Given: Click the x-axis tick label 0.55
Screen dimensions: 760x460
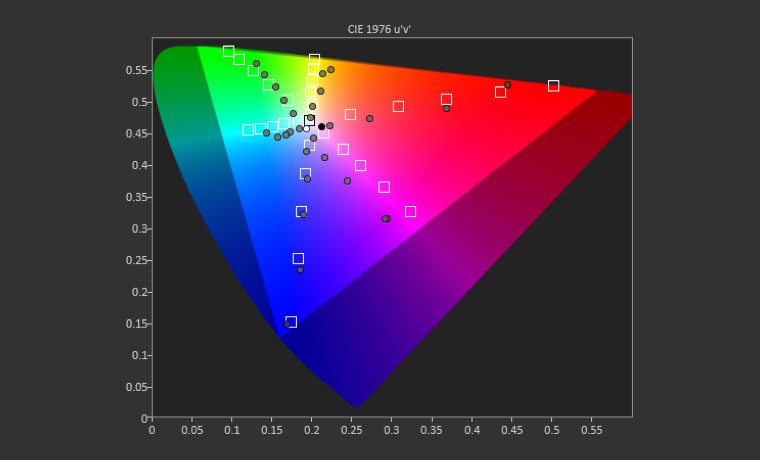Looking at the screenshot, I should pos(592,430).
